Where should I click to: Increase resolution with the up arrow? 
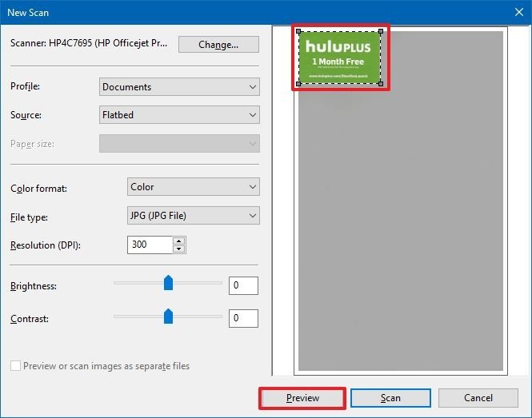pos(179,241)
